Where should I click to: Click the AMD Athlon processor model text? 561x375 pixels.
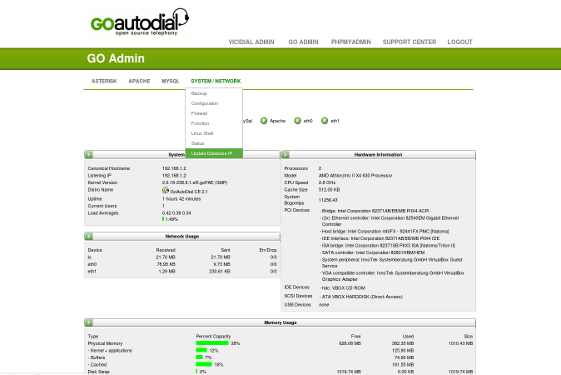(356, 176)
